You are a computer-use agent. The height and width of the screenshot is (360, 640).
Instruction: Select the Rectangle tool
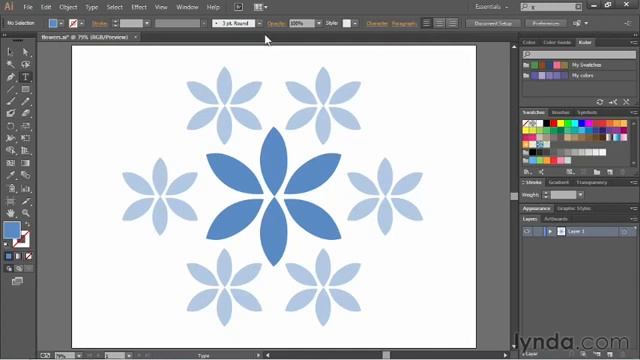click(25, 89)
